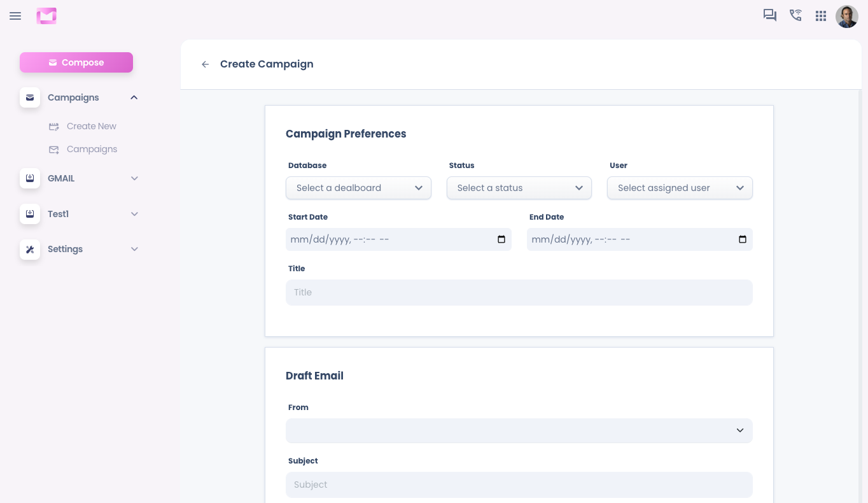The width and height of the screenshot is (868, 503).
Task: Click the hamburger menu icon
Action: coord(15,16)
